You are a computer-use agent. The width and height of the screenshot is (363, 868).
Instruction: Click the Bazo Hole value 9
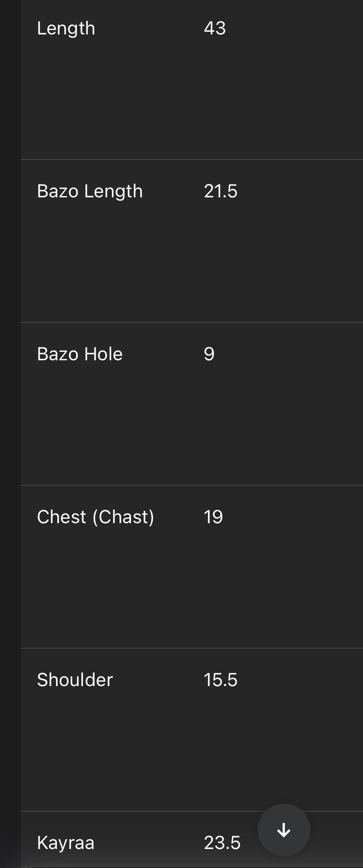tap(209, 354)
